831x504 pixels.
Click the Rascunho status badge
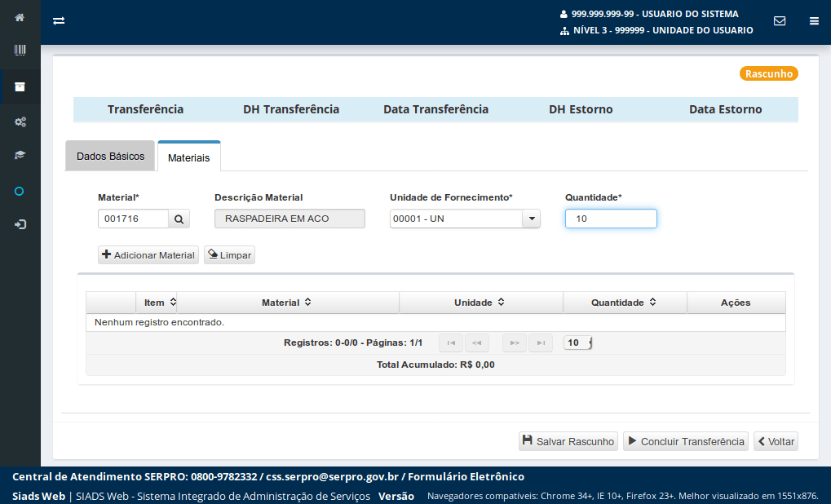point(769,73)
